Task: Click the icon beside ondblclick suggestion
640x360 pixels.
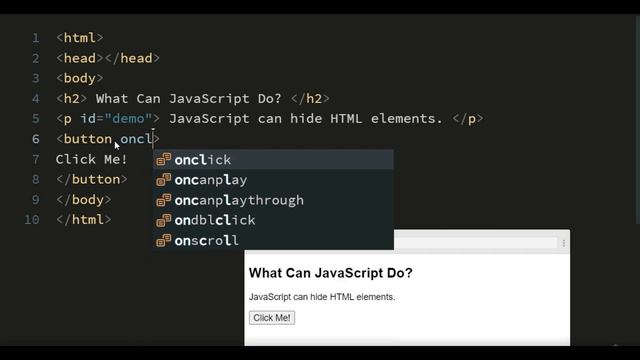Action: 163,220
